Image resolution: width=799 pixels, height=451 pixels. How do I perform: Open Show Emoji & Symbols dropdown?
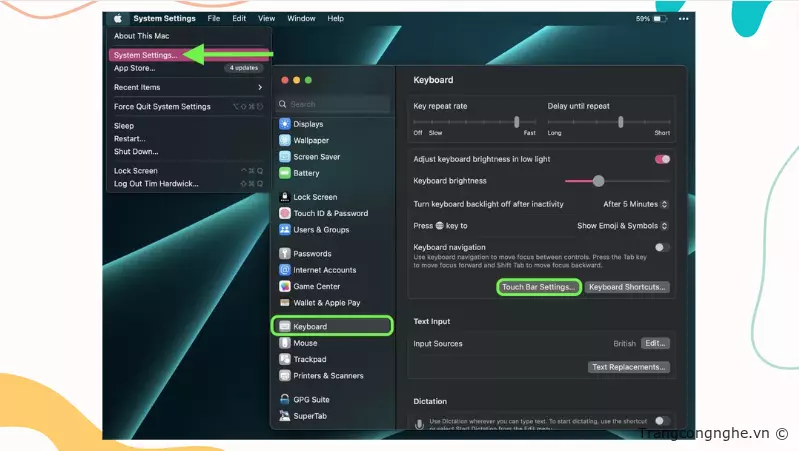tap(622, 226)
